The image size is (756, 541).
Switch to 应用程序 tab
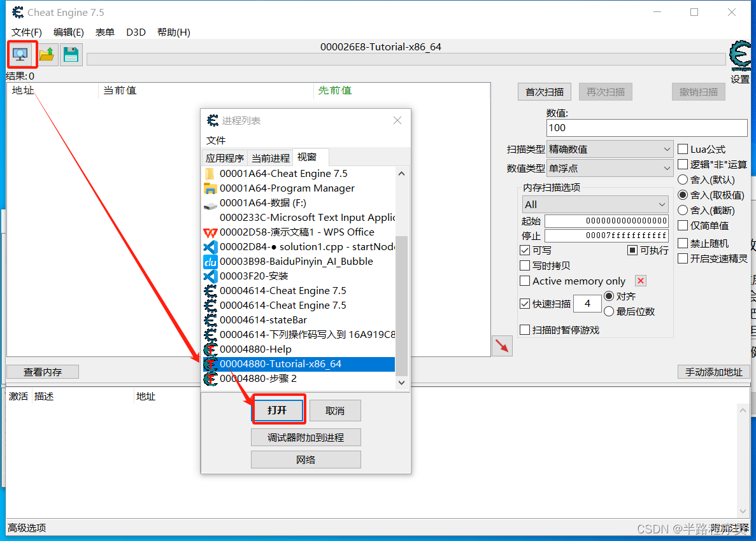pyautogui.click(x=225, y=158)
